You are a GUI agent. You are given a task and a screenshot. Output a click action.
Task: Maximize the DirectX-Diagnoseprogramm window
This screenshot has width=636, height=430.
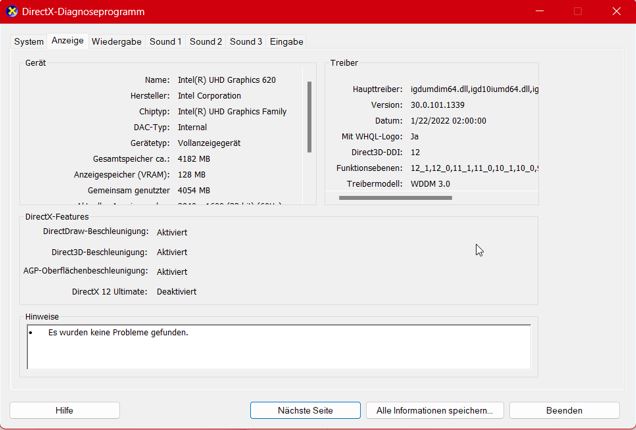(x=577, y=12)
